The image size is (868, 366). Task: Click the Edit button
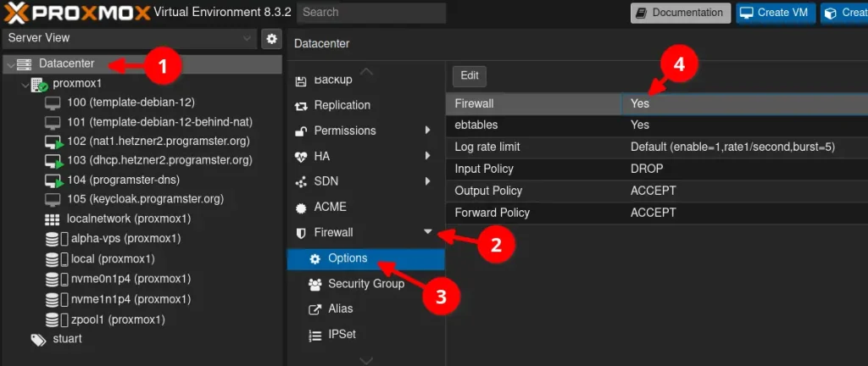470,76
